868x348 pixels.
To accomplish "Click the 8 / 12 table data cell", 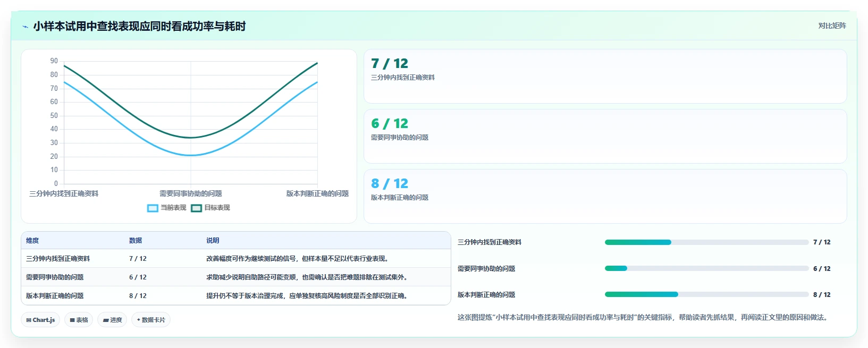I will (x=138, y=296).
